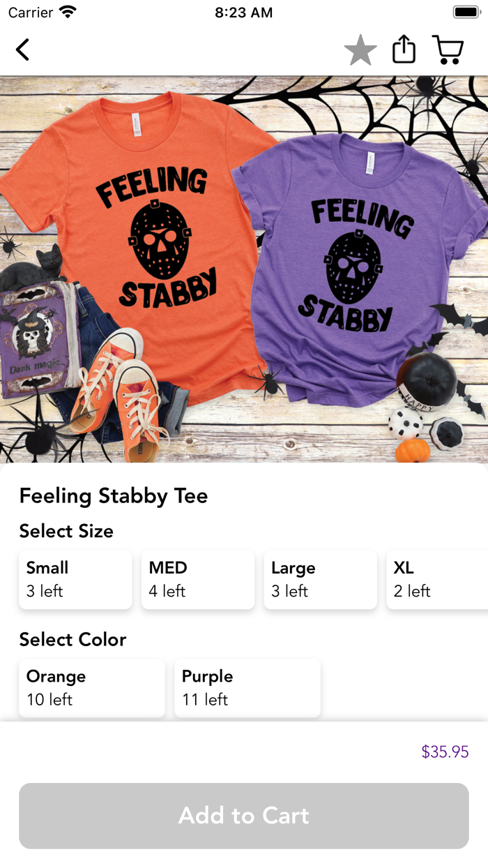
Task: Select the Large size option
Action: point(321,580)
